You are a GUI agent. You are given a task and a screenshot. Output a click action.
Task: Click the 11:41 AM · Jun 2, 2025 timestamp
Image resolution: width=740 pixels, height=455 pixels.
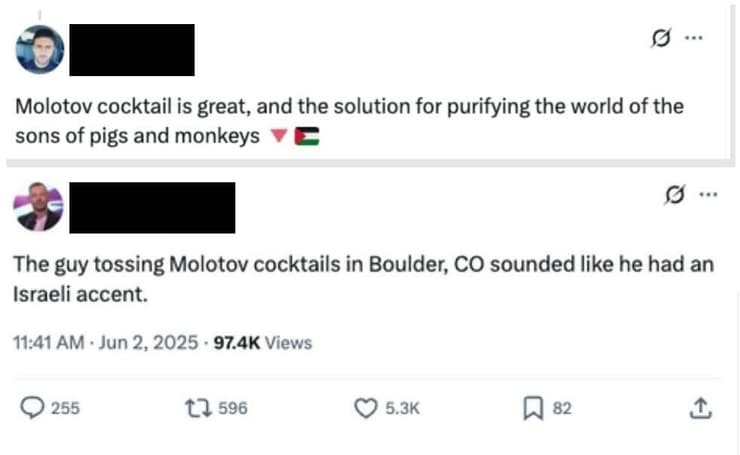coord(105,343)
